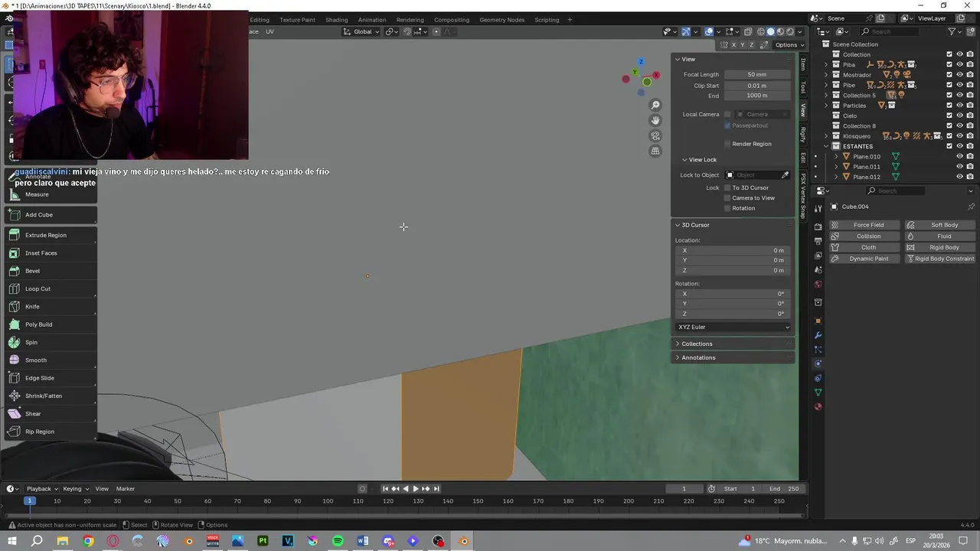Screen dimensions: 980x551
Task: Activate the Shrink/Fatten tool
Action: pos(51,396)
